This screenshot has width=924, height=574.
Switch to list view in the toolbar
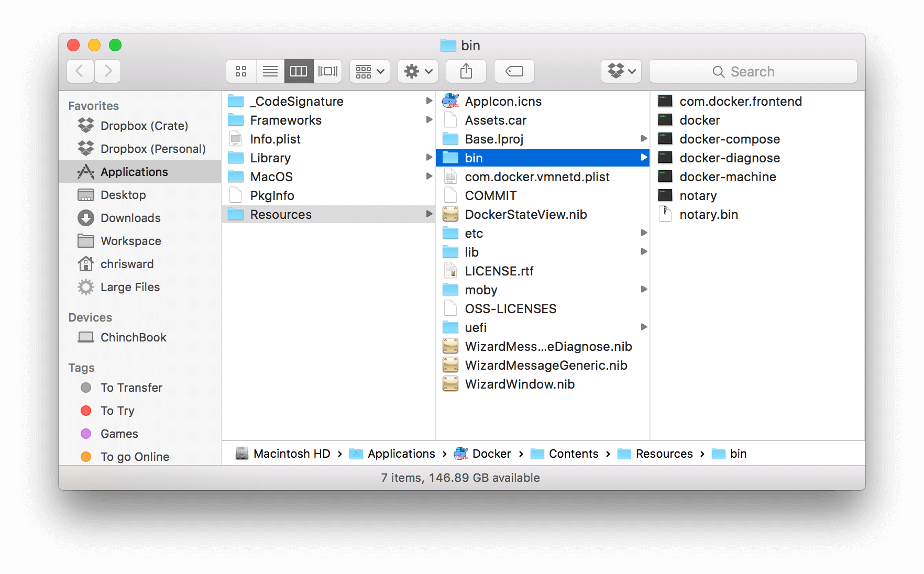pyautogui.click(x=270, y=71)
